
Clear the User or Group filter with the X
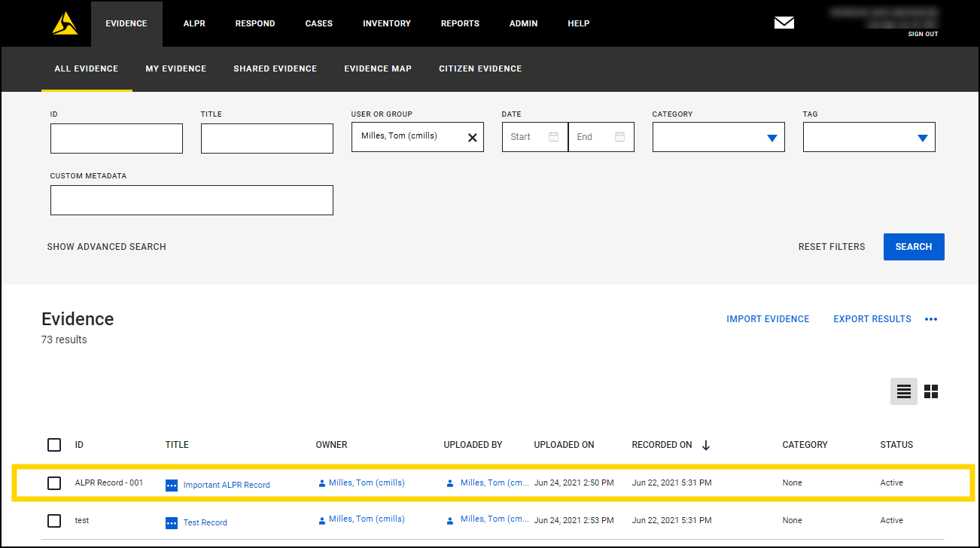[472, 136]
